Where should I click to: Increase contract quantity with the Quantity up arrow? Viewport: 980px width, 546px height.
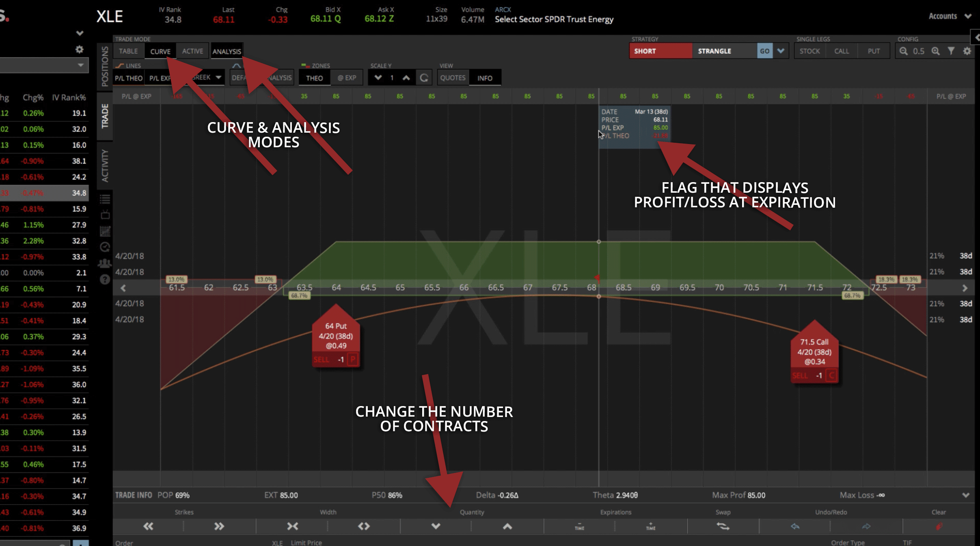[507, 527]
